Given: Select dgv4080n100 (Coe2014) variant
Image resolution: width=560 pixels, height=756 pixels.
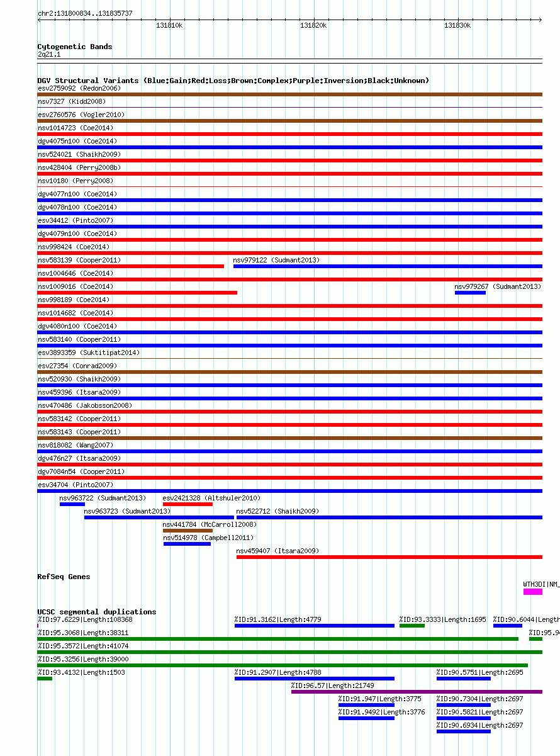Looking at the screenshot, I should point(289,332).
